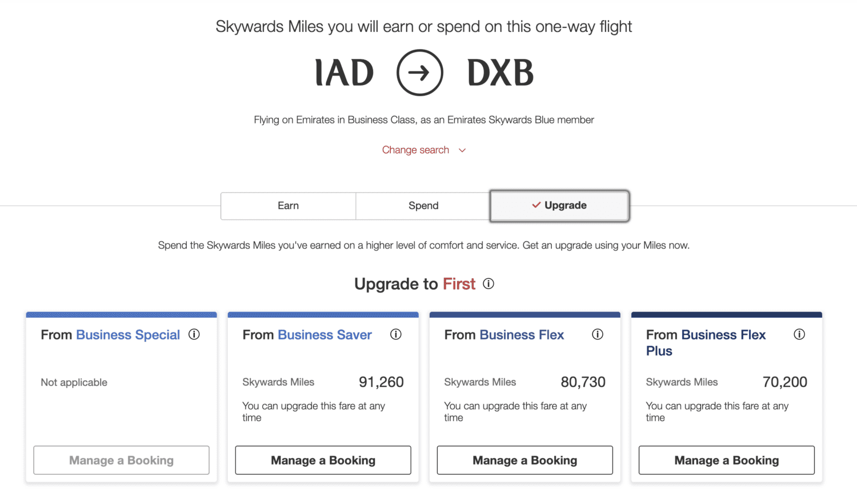This screenshot has width=857, height=504.
Task: Expand the Change search chevron
Action: [462, 150]
